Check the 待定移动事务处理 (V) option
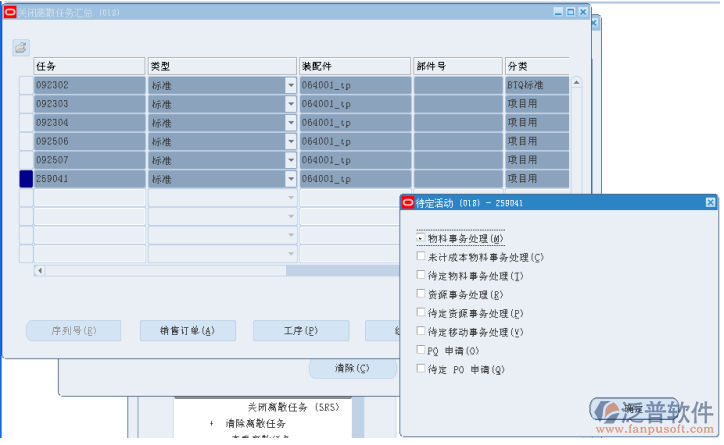This screenshot has width=724, height=445. (x=421, y=331)
